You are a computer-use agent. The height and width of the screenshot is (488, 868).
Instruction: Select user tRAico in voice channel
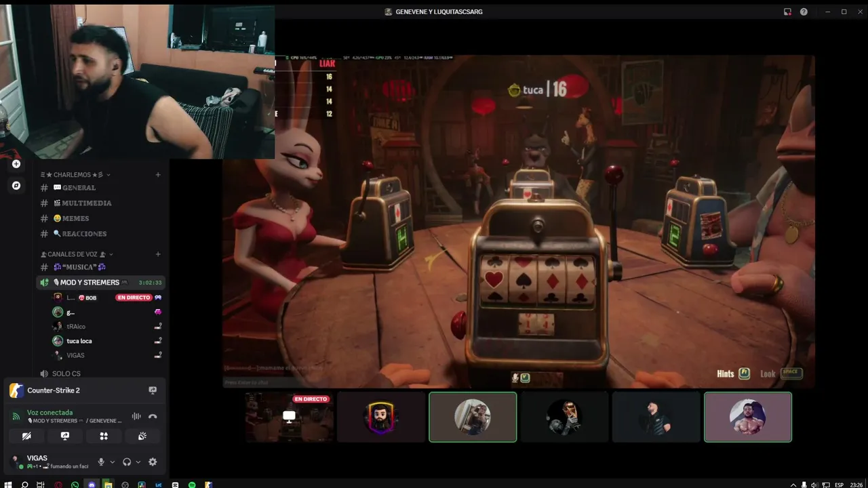coord(107,327)
